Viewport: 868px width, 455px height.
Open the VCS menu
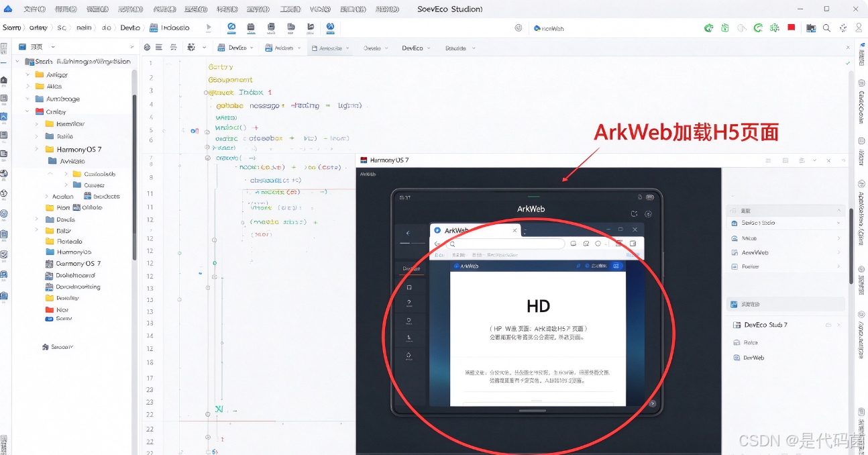point(320,9)
